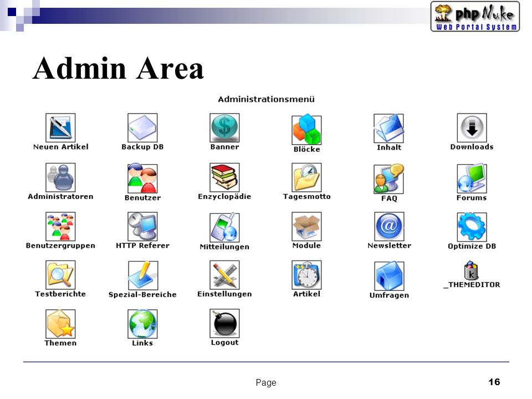Open the Banner dollar icon

click(224, 128)
